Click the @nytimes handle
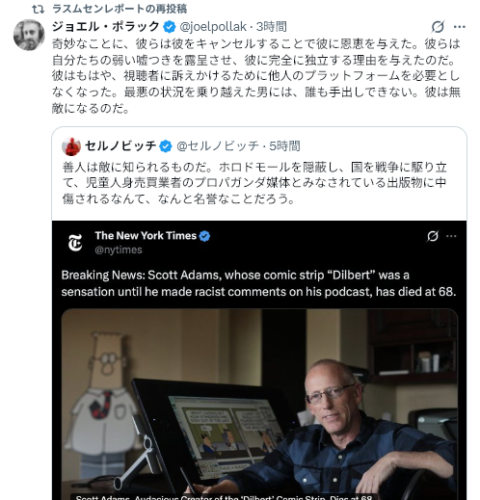 click(x=118, y=250)
